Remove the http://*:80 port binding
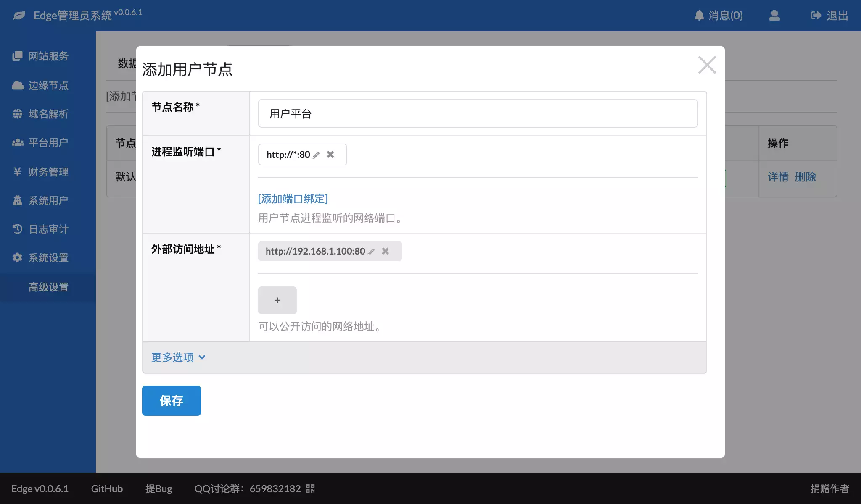This screenshot has width=861, height=504. tap(330, 155)
